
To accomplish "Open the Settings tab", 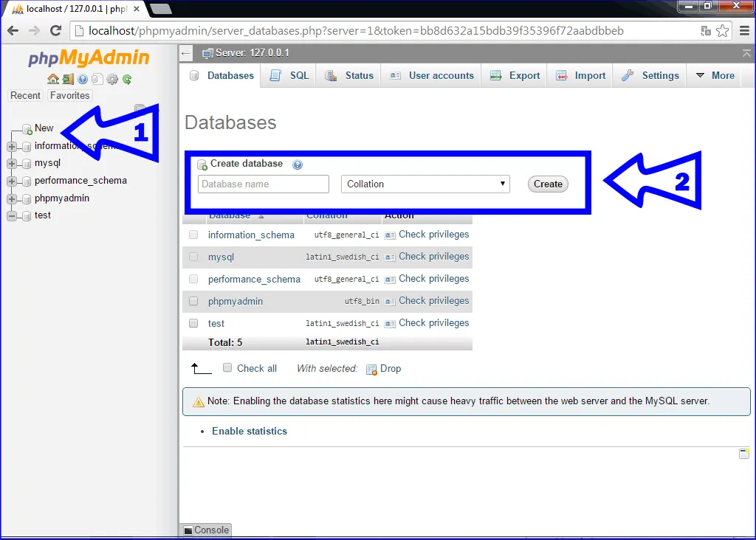I will pos(651,76).
